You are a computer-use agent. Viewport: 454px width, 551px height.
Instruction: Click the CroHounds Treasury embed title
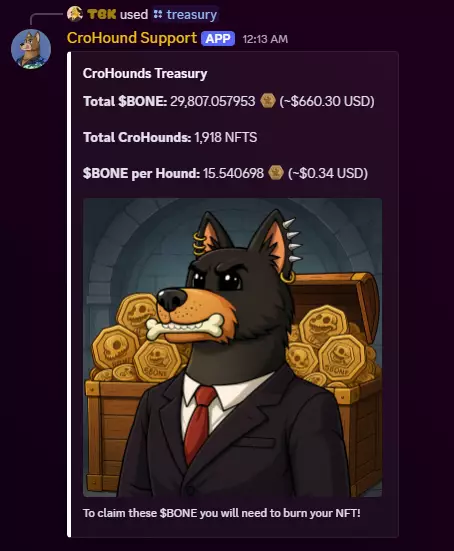coord(145,73)
